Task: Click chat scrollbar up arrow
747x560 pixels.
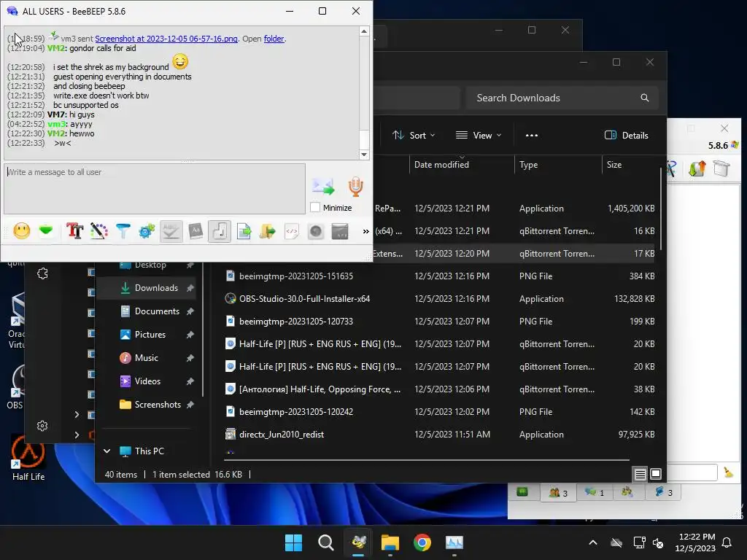Action: pyautogui.click(x=364, y=31)
